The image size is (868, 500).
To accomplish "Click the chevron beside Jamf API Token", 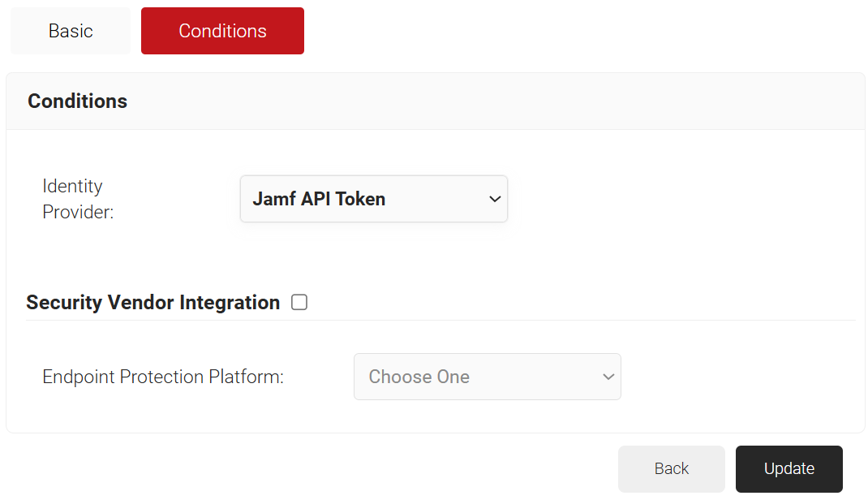I will pyautogui.click(x=495, y=199).
